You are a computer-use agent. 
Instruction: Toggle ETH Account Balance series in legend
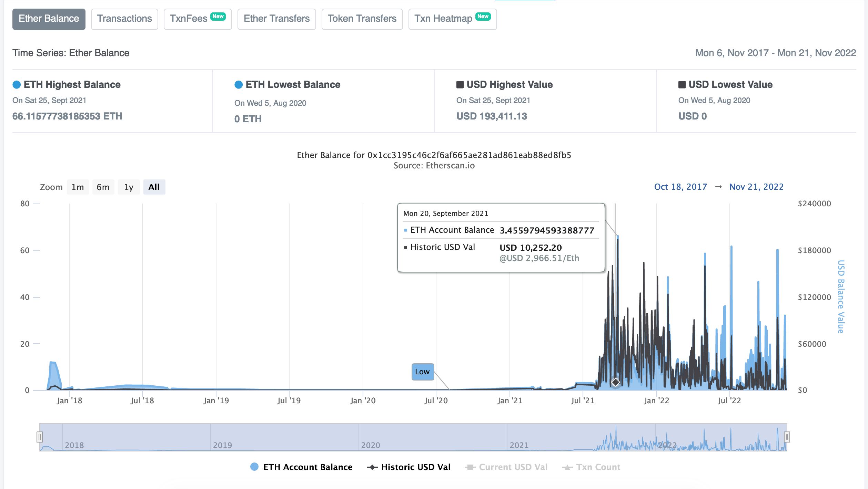tap(301, 467)
